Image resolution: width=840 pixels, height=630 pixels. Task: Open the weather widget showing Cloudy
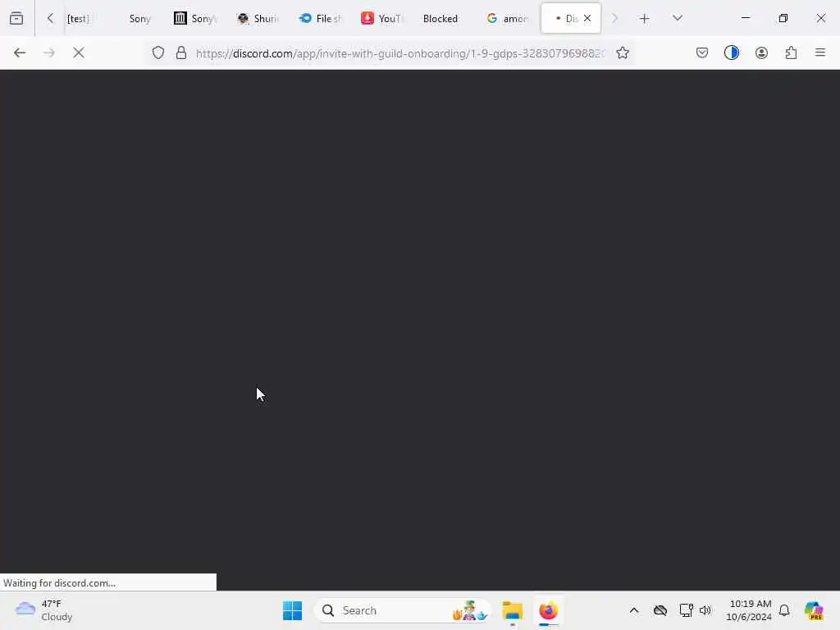(x=44, y=610)
